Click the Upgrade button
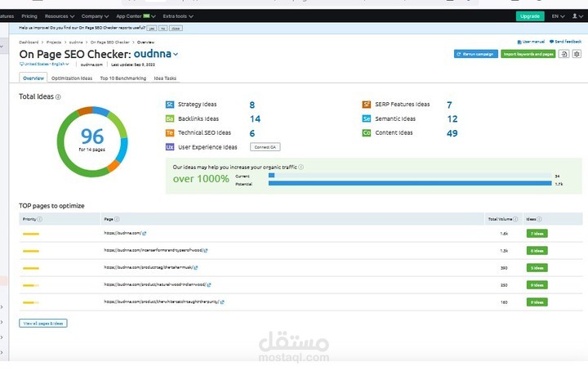The width and height of the screenshot is (588, 371). tap(530, 16)
